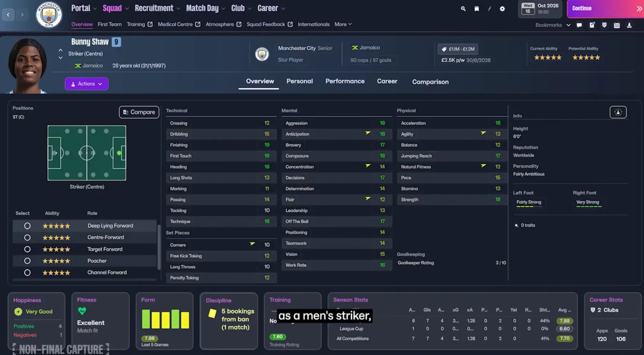Screen dimensions: 644x355
Task: Click the Very Good happiness smiley icon
Action: [18, 312]
